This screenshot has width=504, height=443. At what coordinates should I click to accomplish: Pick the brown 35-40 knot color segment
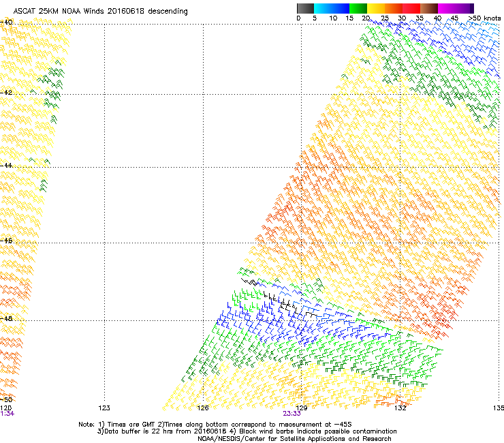(429, 8)
